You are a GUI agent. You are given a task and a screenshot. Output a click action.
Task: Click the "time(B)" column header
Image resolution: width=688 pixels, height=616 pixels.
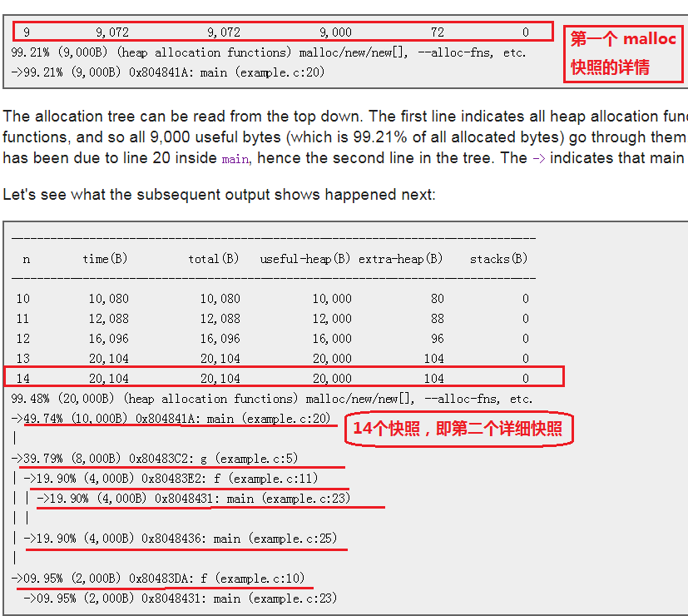click(x=105, y=259)
